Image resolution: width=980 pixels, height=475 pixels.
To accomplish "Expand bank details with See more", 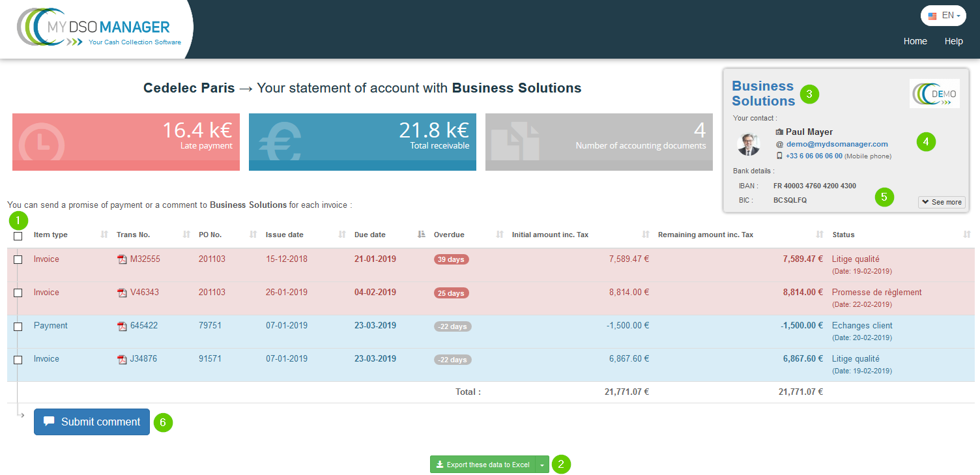I will tap(942, 202).
